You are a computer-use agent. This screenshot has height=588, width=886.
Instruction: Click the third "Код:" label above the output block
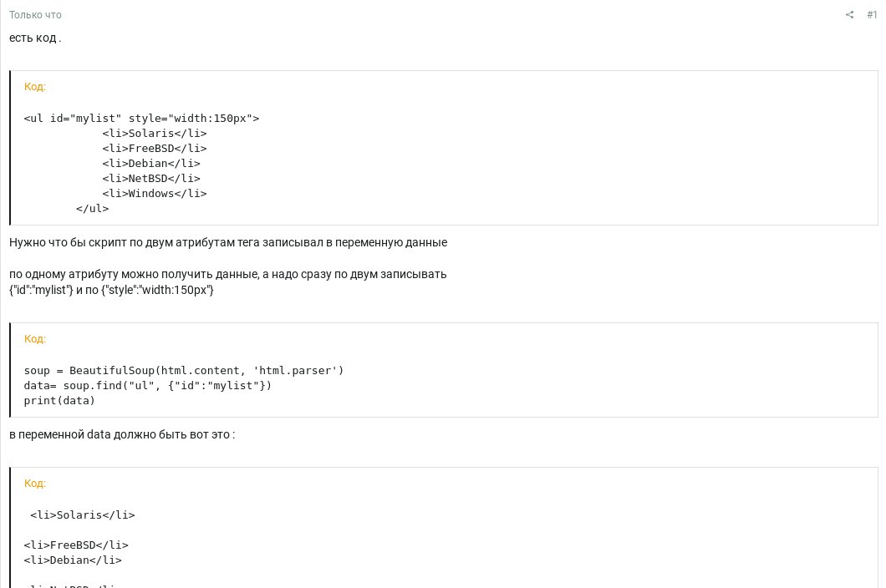click(x=35, y=484)
